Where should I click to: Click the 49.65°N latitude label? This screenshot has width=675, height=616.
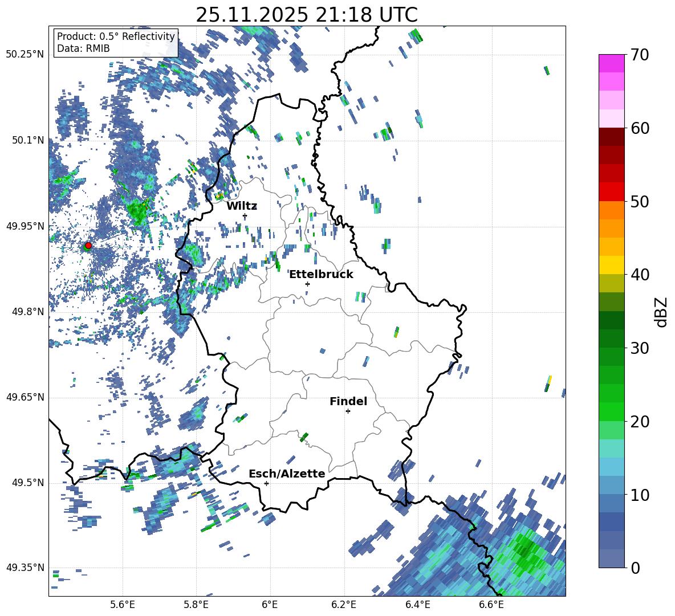[x=25, y=397]
